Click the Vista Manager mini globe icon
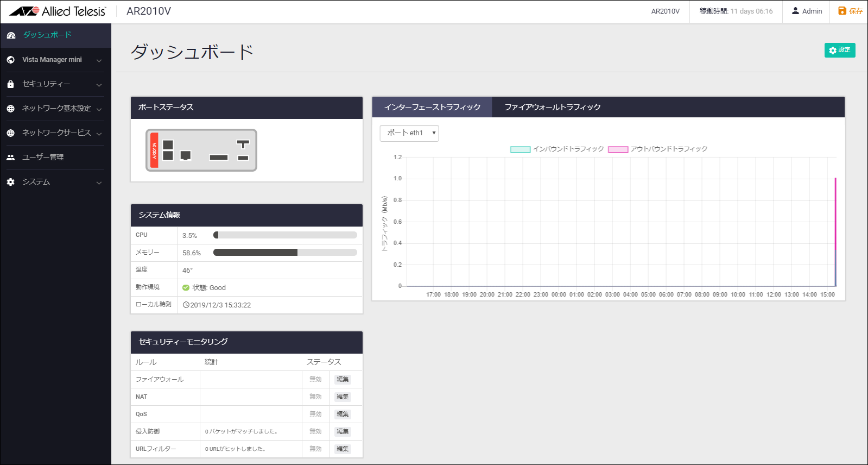The image size is (868, 465). pyautogui.click(x=11, y=60)
